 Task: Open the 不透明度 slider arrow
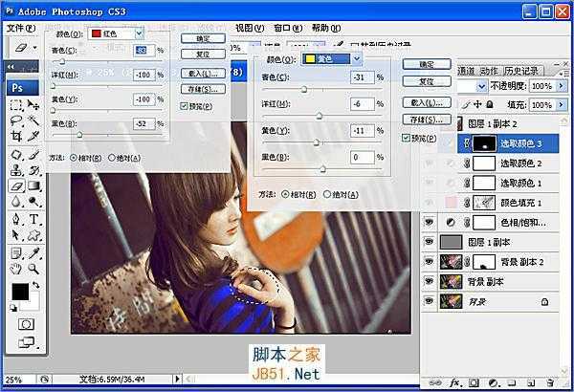(561, 86)
